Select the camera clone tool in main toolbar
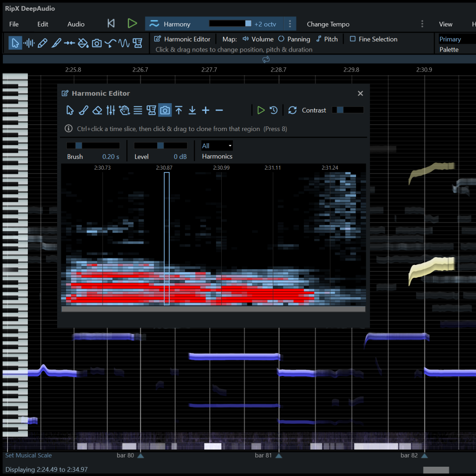The image size is (476, 476). (97, 43)
